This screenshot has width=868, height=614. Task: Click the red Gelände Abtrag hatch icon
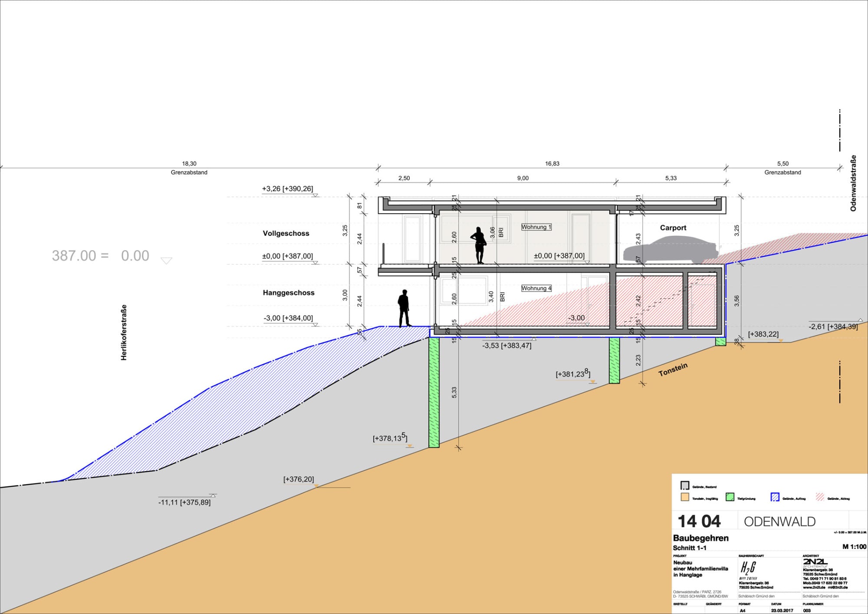[x=821, y=497]
